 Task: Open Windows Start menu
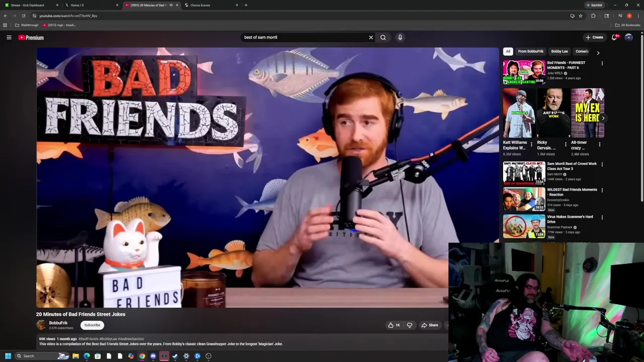[8, 356]
